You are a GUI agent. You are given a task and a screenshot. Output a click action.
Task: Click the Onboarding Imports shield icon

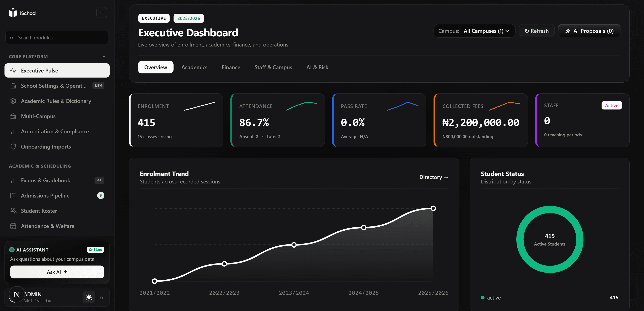coord(13,147)
